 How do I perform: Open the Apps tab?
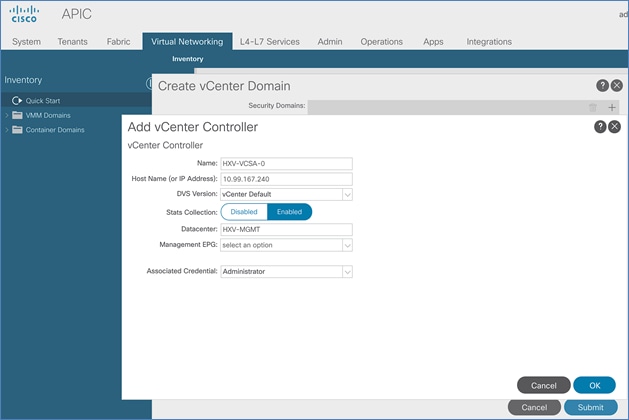(x=433, y=42)
